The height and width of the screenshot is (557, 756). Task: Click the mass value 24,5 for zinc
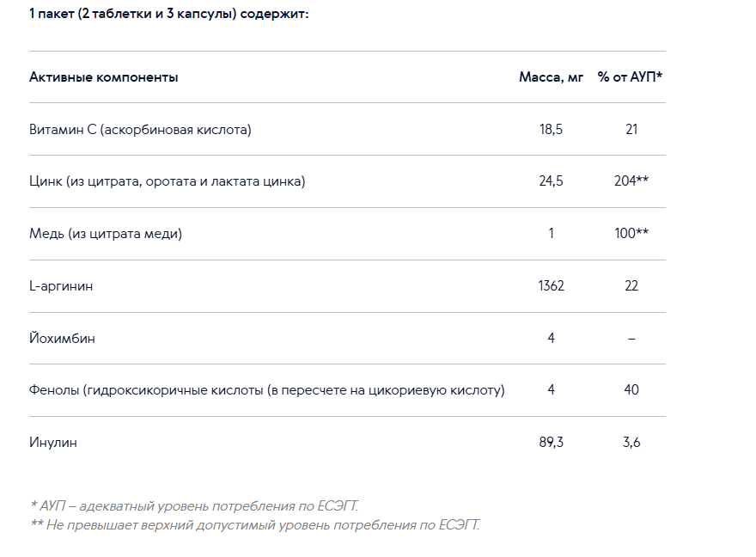pos(551,181)
